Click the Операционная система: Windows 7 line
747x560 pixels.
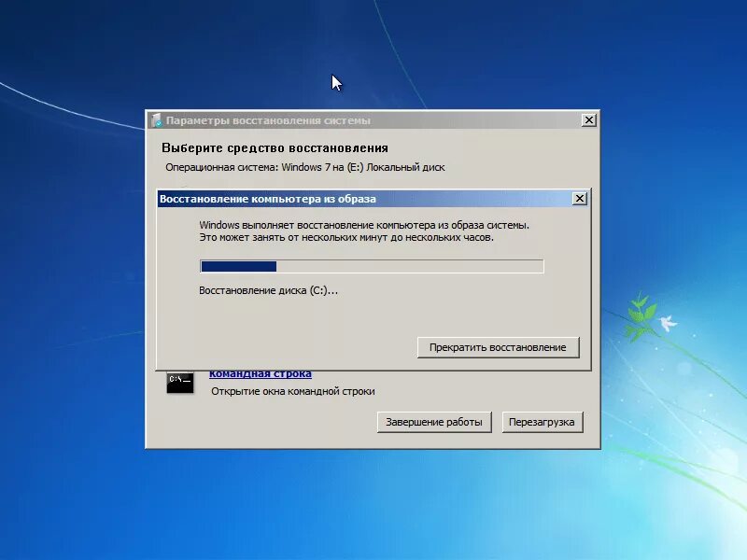pos(305,167)
